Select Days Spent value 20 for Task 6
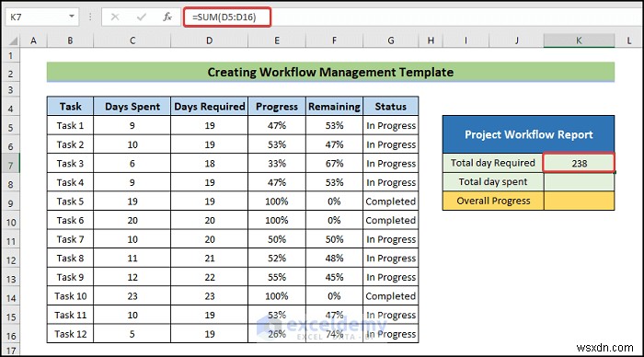644x357 pixels. click(132, 220)
